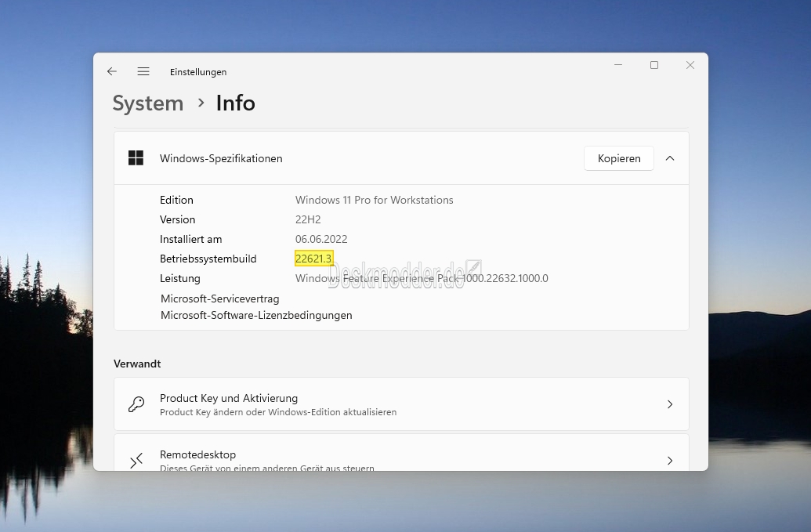The height and width of the screenshot is (532, 811).
Task: Click the Version label
Action: (x=177, y=219)
